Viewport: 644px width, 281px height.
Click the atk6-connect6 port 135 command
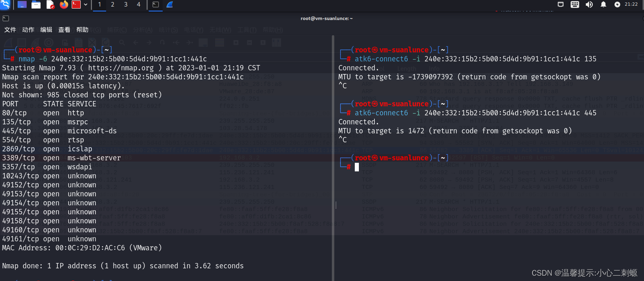coord(476,59)
